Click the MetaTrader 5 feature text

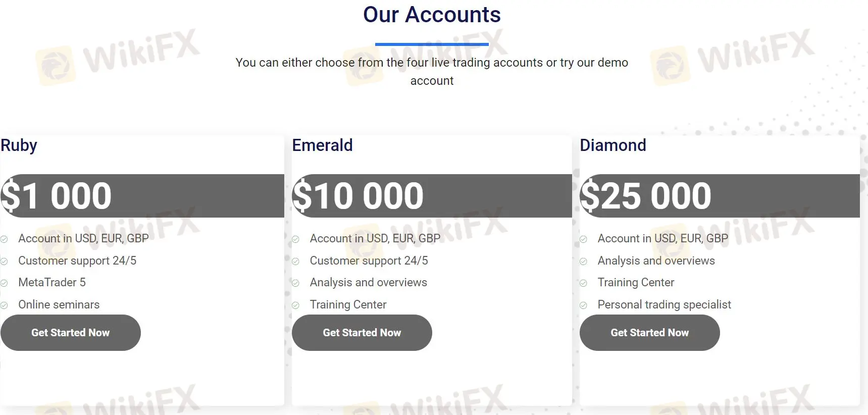(52, 283)
